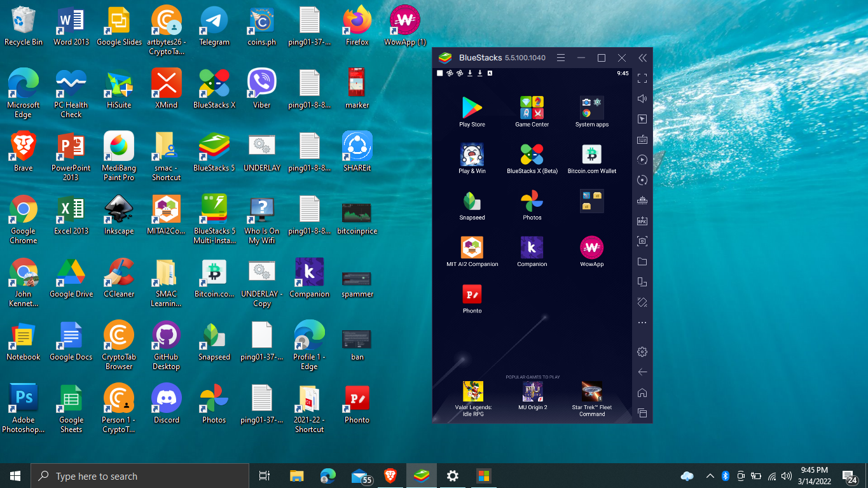Take a screenshot using BlueStacks sidebar camera icon
This screenshot has width=868, height=488.
click(x=642, y=241)
